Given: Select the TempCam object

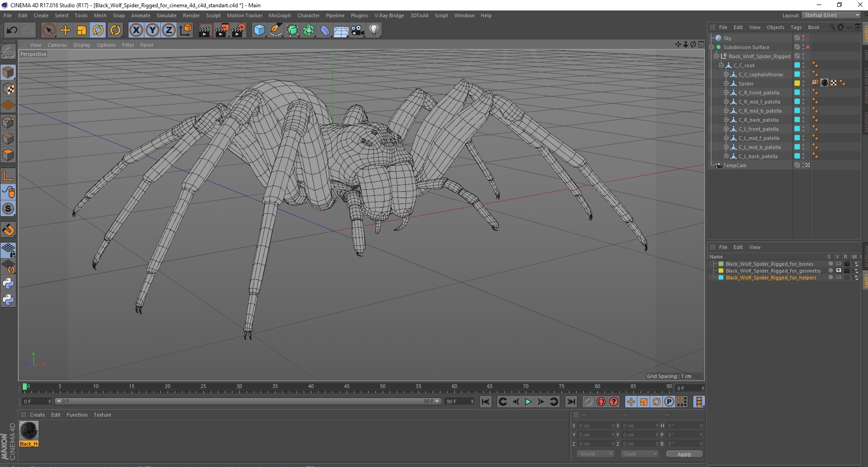Looking at the screenshot, I should (x=735, y=165).
